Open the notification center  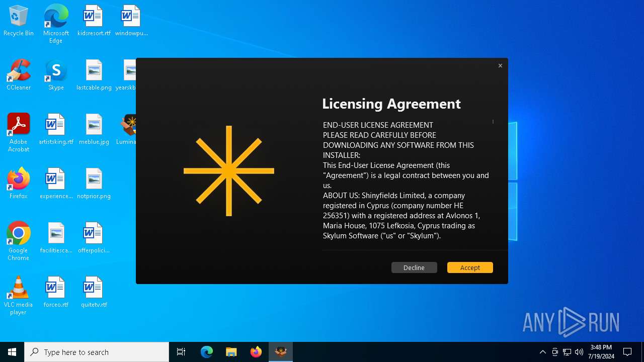(627, 352)
